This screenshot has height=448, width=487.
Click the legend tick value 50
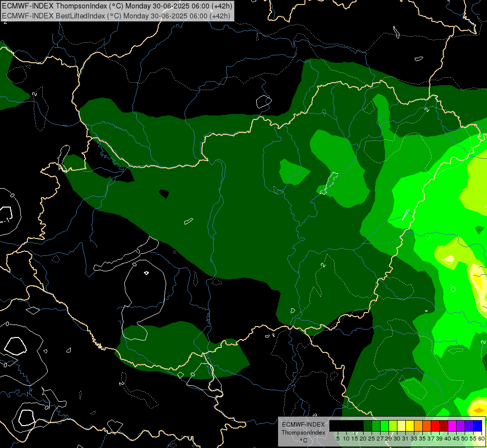pyautogui.click(x=465, y=439)
